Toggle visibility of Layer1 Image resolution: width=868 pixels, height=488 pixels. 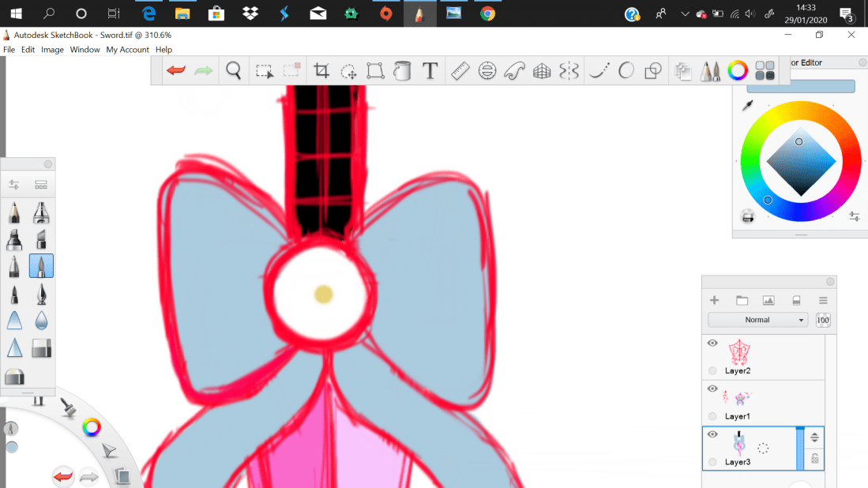(x=712, y=389)
